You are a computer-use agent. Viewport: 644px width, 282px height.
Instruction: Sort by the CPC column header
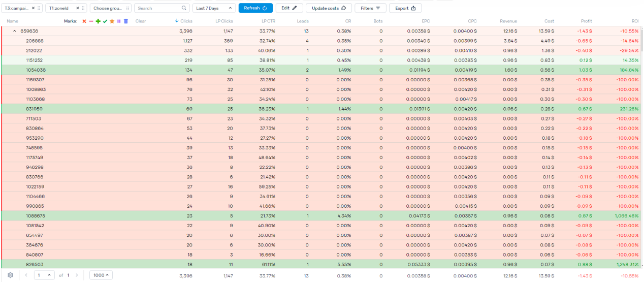coord(472,21)
